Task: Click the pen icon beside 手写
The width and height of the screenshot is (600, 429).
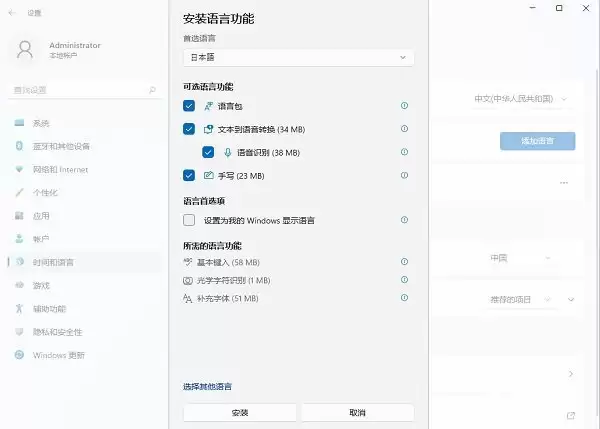Action: [x=209, y=175]
